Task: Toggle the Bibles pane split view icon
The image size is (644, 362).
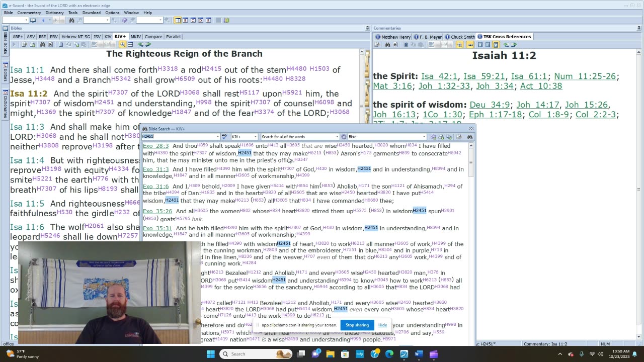Action: (x=130, y=45)
